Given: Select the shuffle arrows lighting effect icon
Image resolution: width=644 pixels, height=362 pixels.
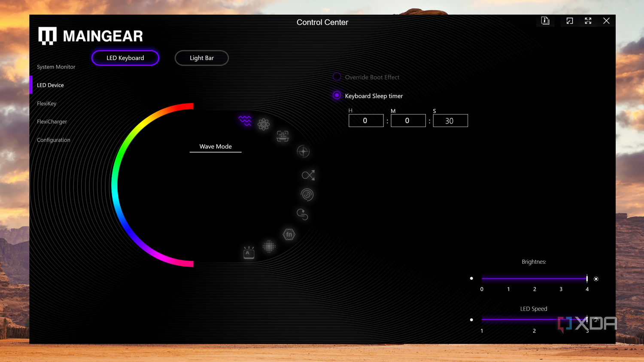Looking at the screenshot, I should [x=308, y=175].
